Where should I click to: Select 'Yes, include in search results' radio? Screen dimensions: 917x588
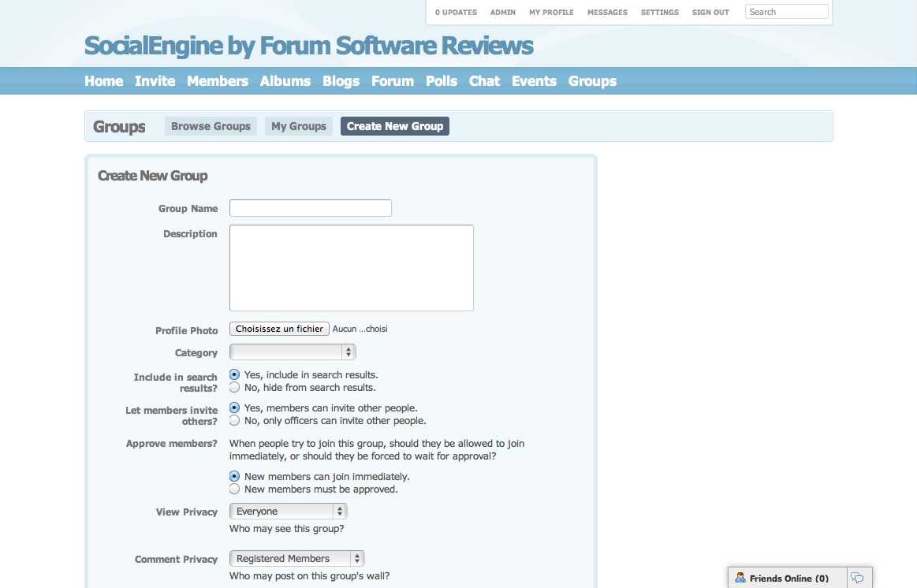coord(234,374)
